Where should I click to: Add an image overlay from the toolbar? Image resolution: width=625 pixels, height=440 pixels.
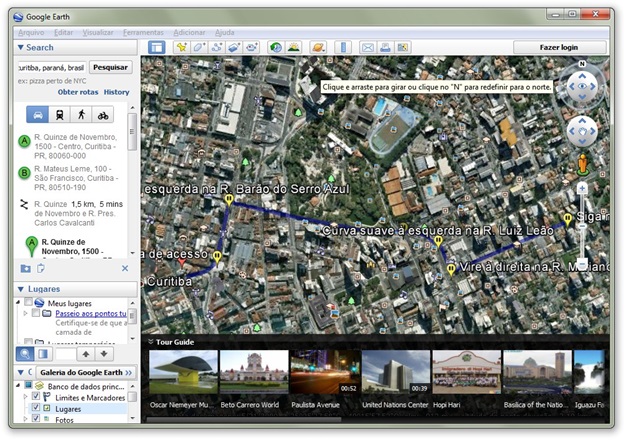point(234,47)
